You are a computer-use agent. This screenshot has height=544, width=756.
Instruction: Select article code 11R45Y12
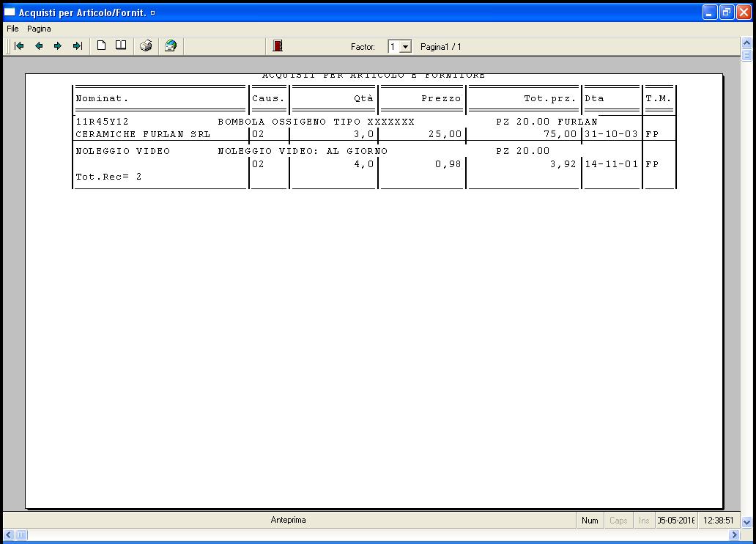[x=103, y=122]
